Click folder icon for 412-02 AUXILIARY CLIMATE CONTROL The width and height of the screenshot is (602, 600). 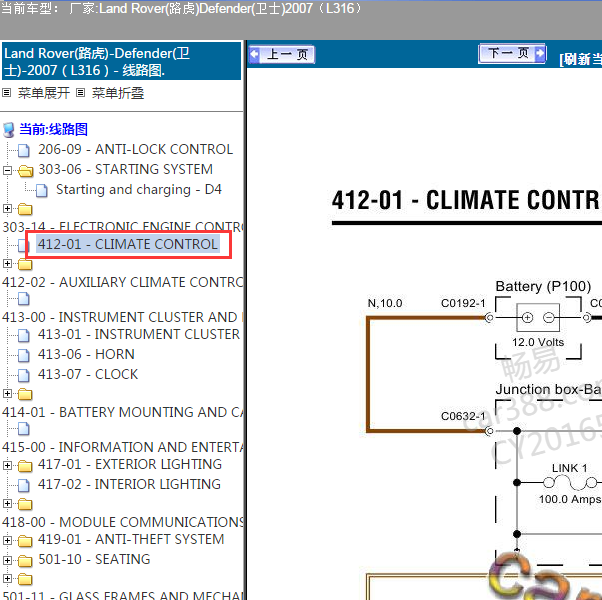coord(25,264)
